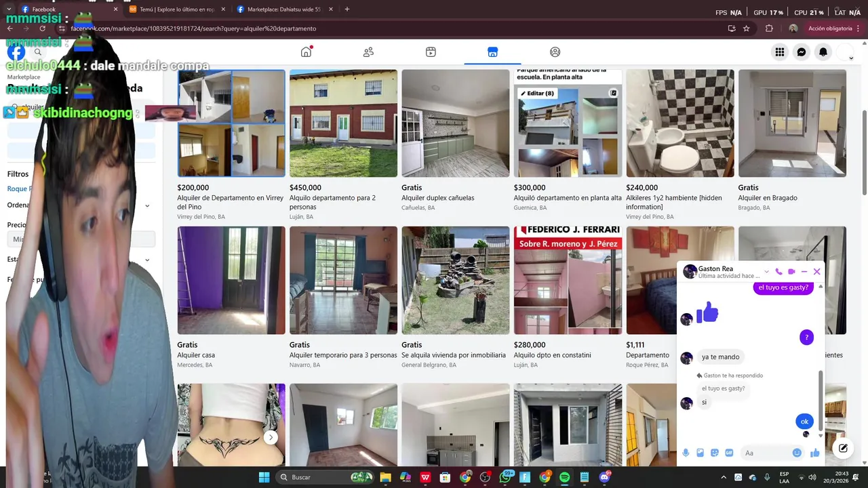The image size is (868, 488).
Task: Click the Gaston Rea chat name
Action: pyautogui.click(x=715, y=268)
